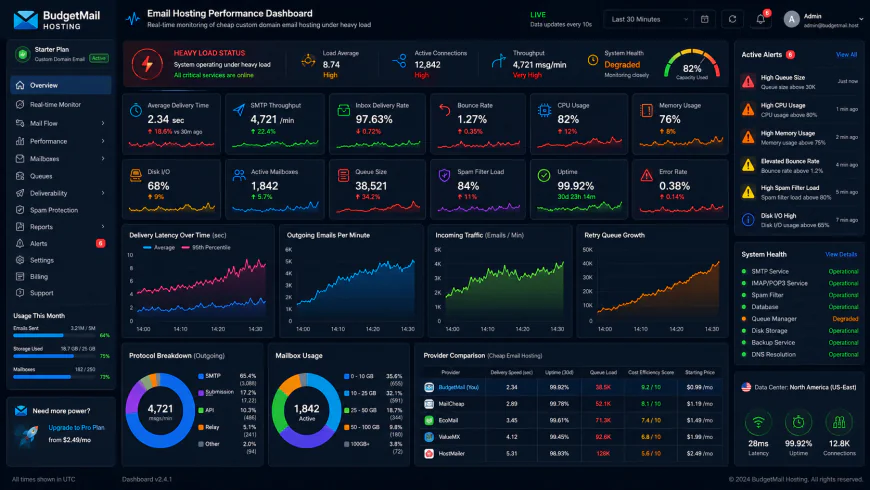Toggle 100GB+ in Mailbox Usage legend
The height and width of the screenshot is (490, 870).
tap(357, 444)
